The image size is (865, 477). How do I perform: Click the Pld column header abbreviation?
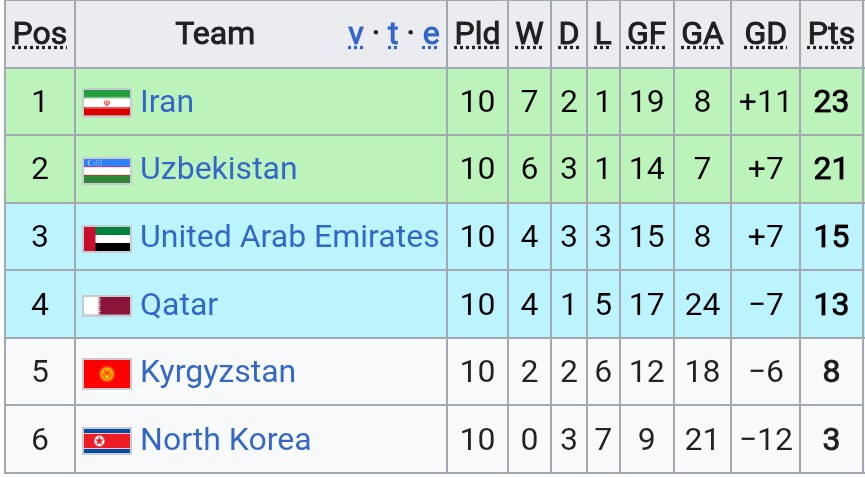[x=477, y=34]
